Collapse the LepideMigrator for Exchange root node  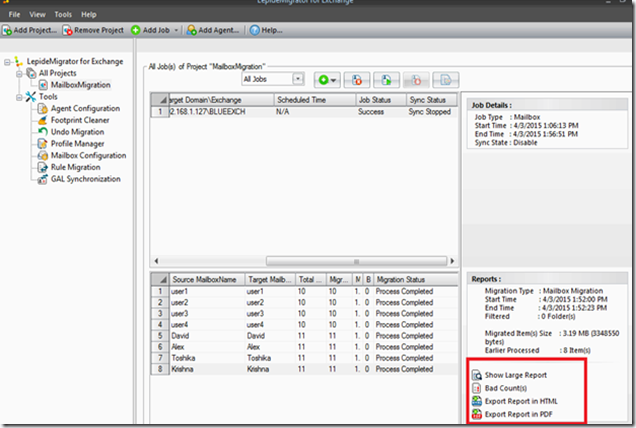7,62
